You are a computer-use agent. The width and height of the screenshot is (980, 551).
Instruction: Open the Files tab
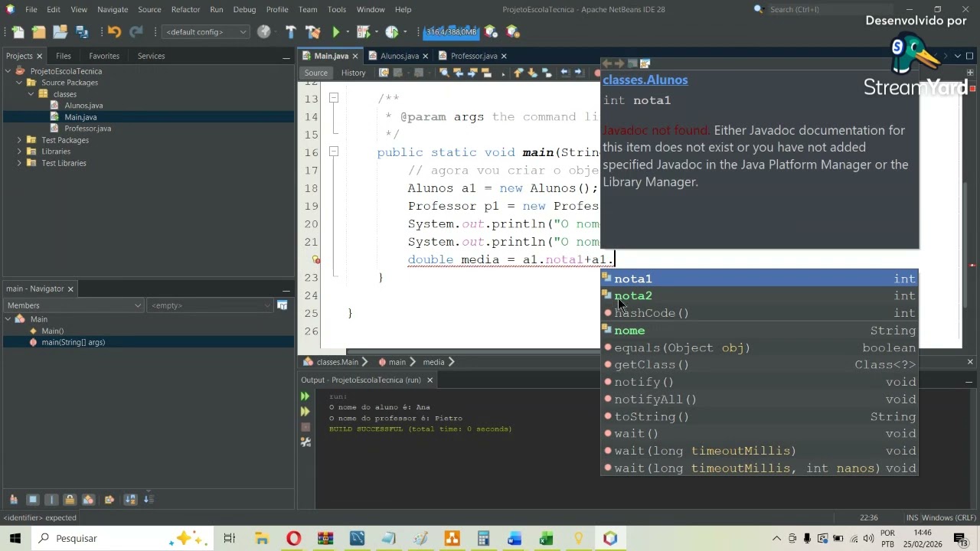tap(64, 56)
